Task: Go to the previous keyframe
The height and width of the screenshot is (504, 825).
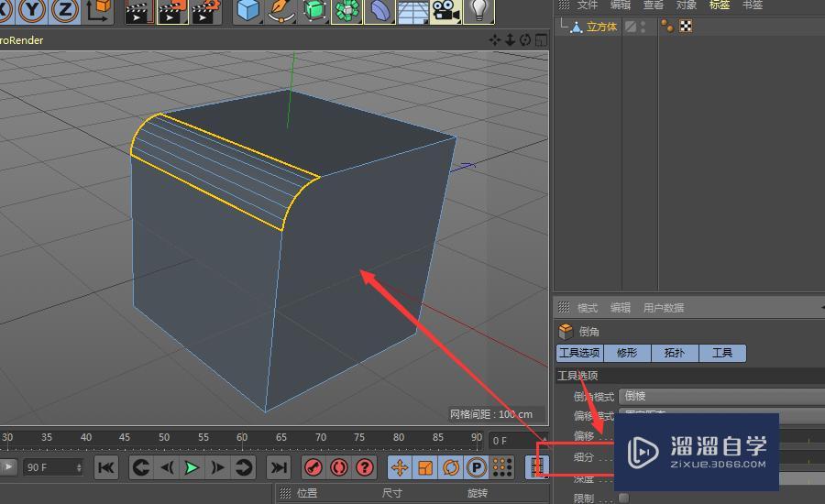Action: click(141, 467)
